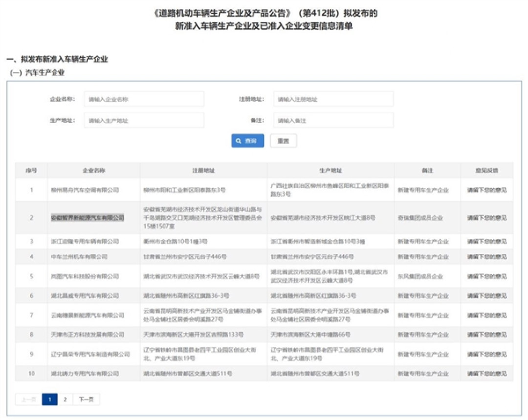Click section heading 一、拟发布新准入车辆生产企业
The image size is (528, 420).
(57, 59)
